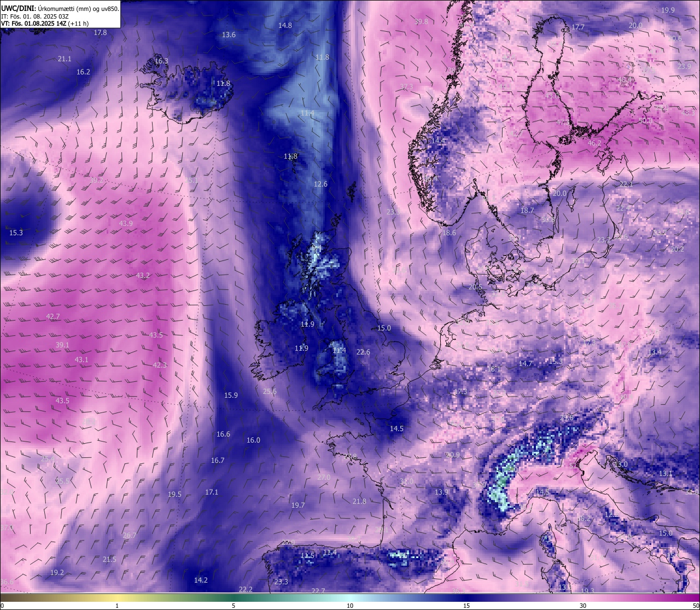Select the value 18.7 over southern Sweden
This screenshot has height=610, width=700.
tap(527, 211)
